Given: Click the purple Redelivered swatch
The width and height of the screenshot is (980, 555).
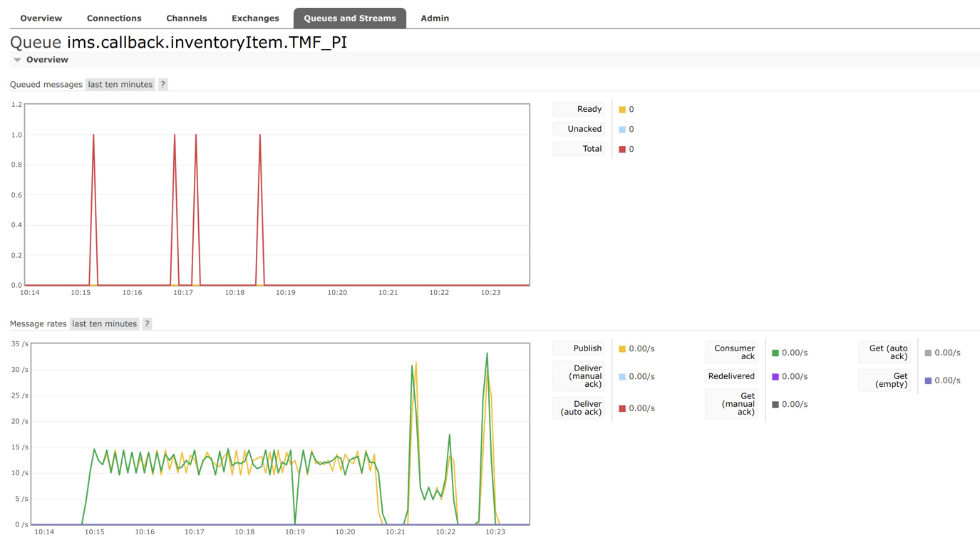Looking at the screenshot, I should tap(775, 377).
